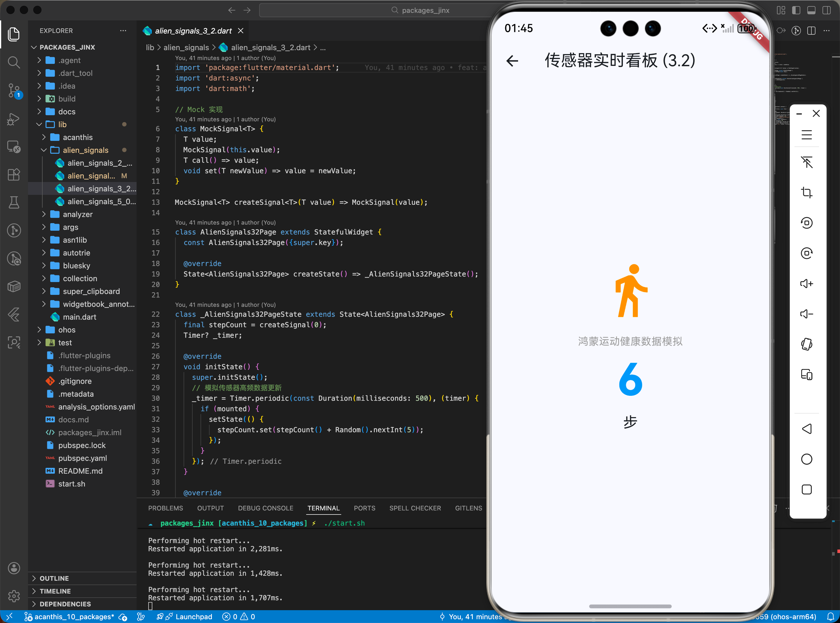Screen dimensions: 840x623
Task: Toggle secondary side bar layout icon
Action: coord(826,10)
